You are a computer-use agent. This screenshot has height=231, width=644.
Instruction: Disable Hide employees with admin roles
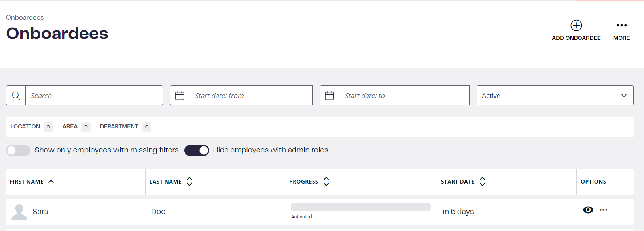point(197,150)
